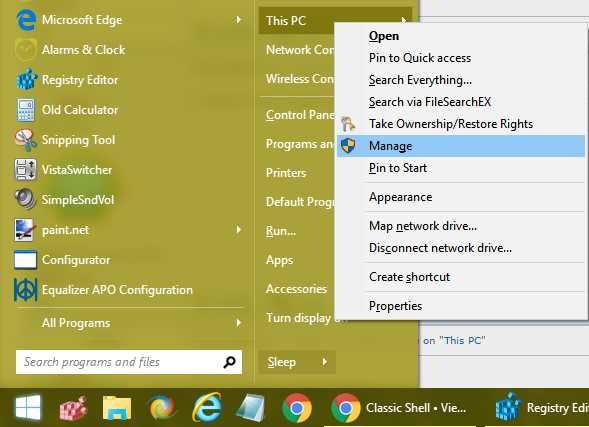
Task: Choose Take Ownership/Restore Rights
Action: (461, 124)
